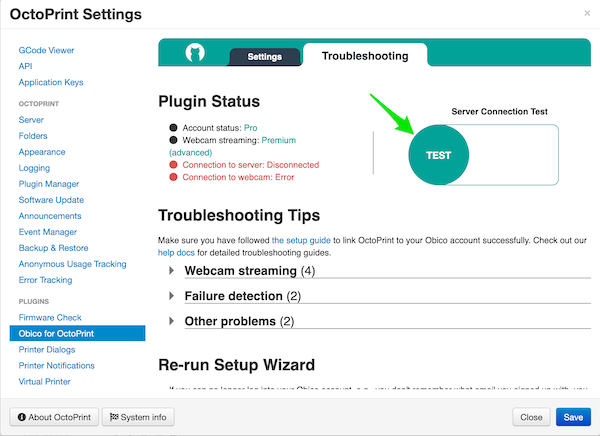Open Printer Dialogs plugin settings

click(x=47, y=349)
